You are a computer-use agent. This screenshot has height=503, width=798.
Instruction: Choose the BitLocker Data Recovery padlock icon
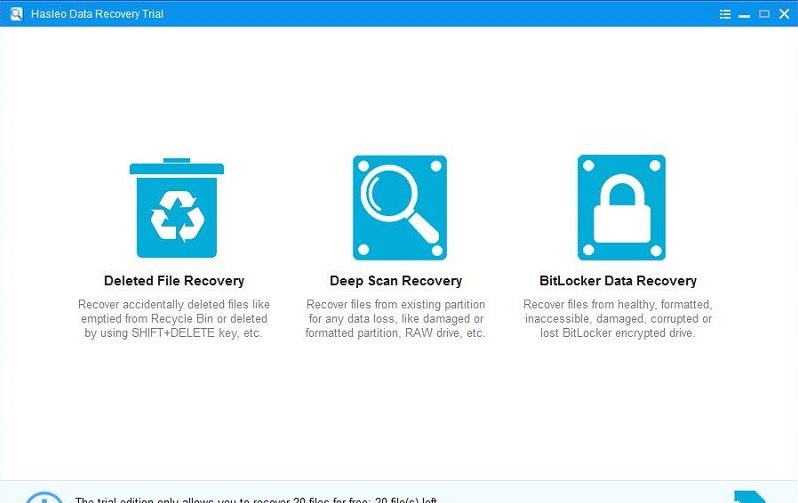(621, 207)
